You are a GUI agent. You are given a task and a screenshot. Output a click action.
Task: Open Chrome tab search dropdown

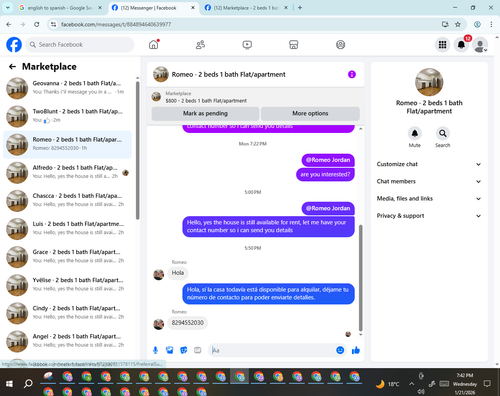[7, 7]
